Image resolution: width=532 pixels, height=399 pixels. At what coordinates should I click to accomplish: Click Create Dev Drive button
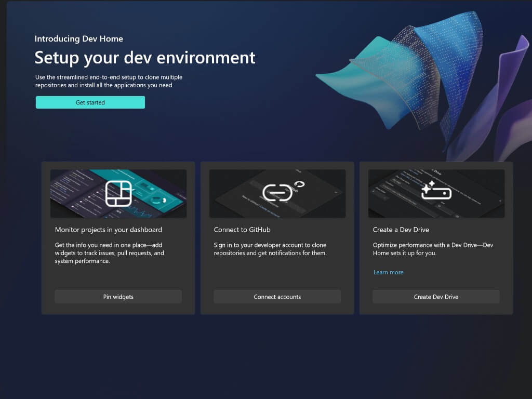(436, 297)
